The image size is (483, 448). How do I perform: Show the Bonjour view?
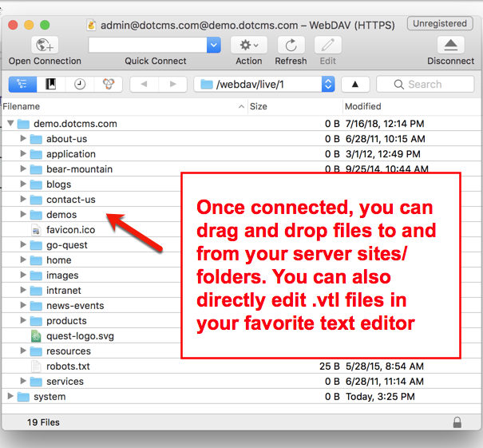[x=108, y=84]
